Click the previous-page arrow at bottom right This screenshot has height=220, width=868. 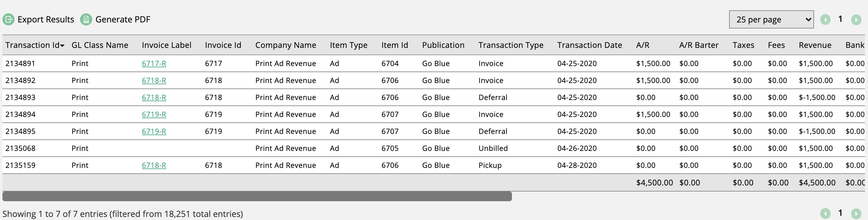[826, 213]
